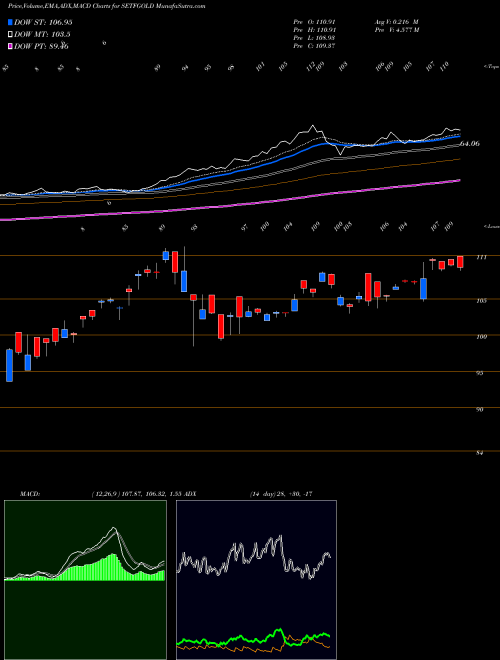The width and height of the screenshot is (500, 660).
Task: Click the 95 price axis label
Action: pyautogui.click(x=481, y=373)
